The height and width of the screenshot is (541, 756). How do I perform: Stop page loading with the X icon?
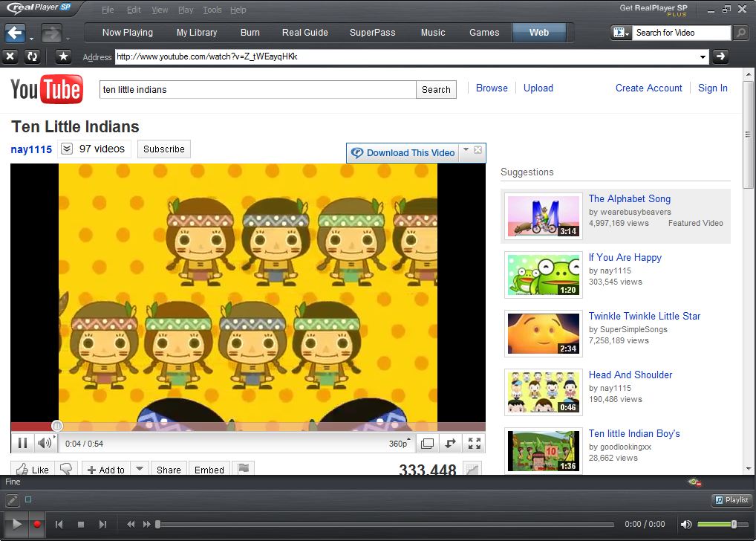coord(10,56)
